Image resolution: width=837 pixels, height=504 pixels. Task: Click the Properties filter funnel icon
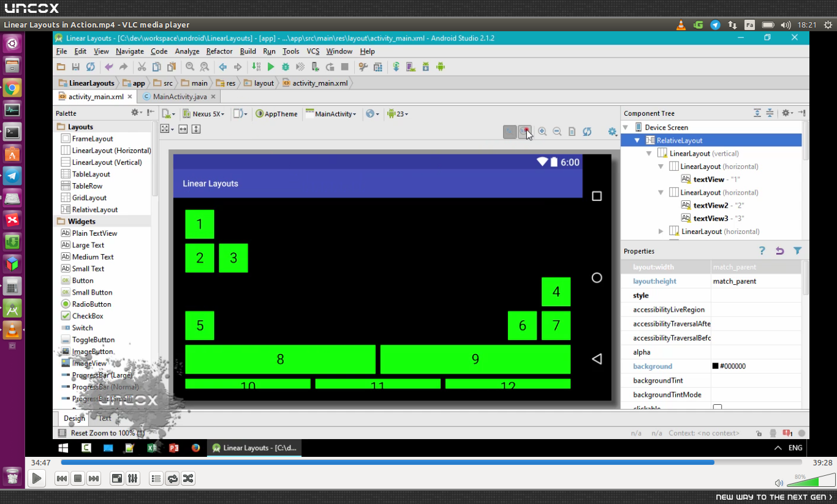797,250
